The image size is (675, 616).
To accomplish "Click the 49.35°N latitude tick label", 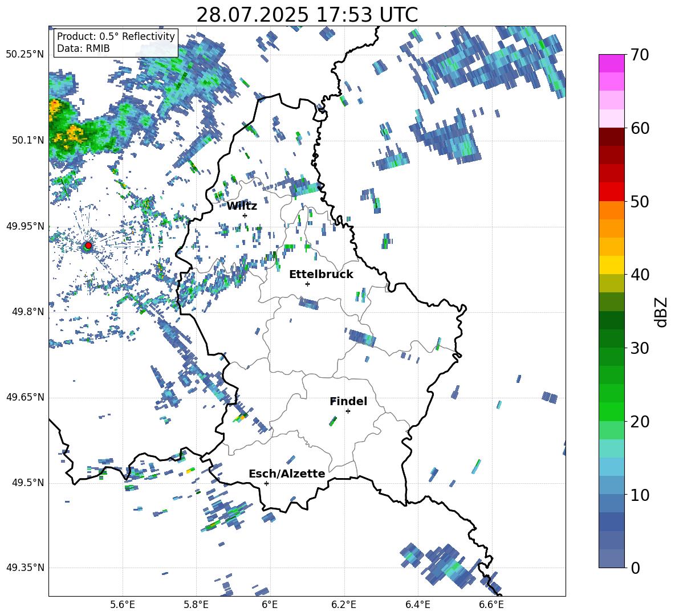I will pyautogui.click(x=25, y=568).
